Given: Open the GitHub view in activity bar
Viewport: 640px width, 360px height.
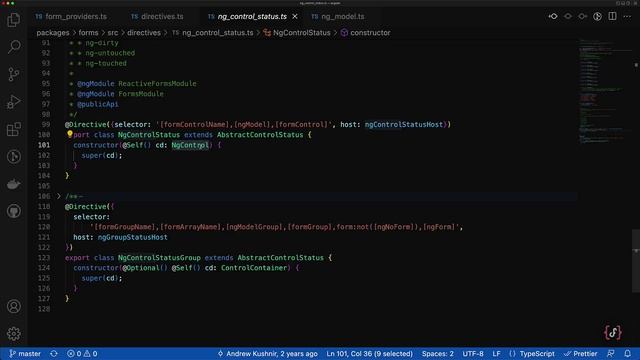Looking at the screenshot, I should coord(13,211).
